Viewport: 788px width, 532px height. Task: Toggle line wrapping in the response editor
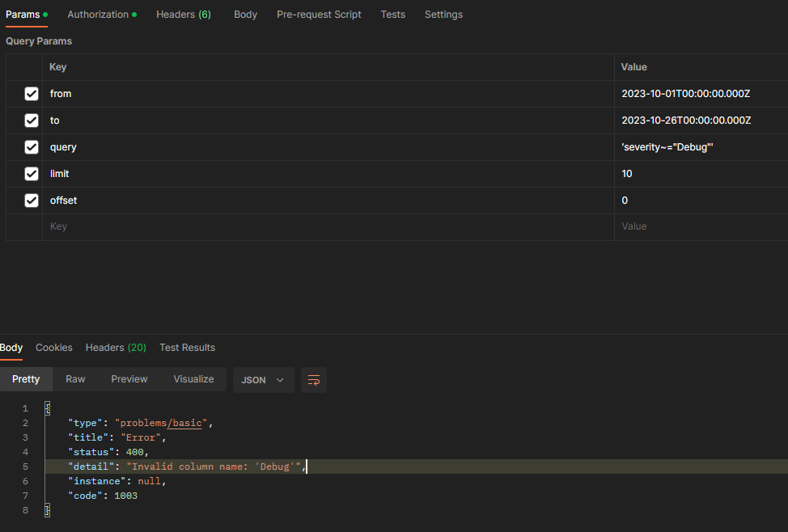point(314,379)
